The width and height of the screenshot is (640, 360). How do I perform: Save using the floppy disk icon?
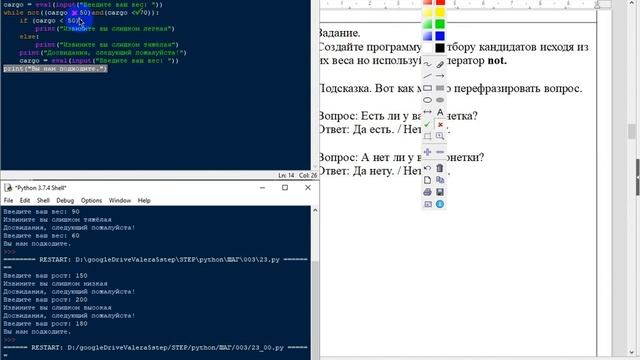click(440, 192)
